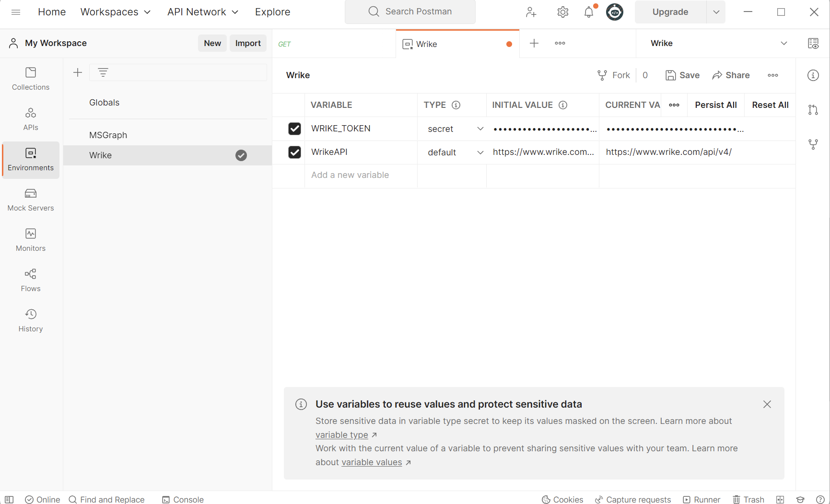Share the Wrike environment
The width and height of the screenshot is (830, 504).
[x=731, y=75]
